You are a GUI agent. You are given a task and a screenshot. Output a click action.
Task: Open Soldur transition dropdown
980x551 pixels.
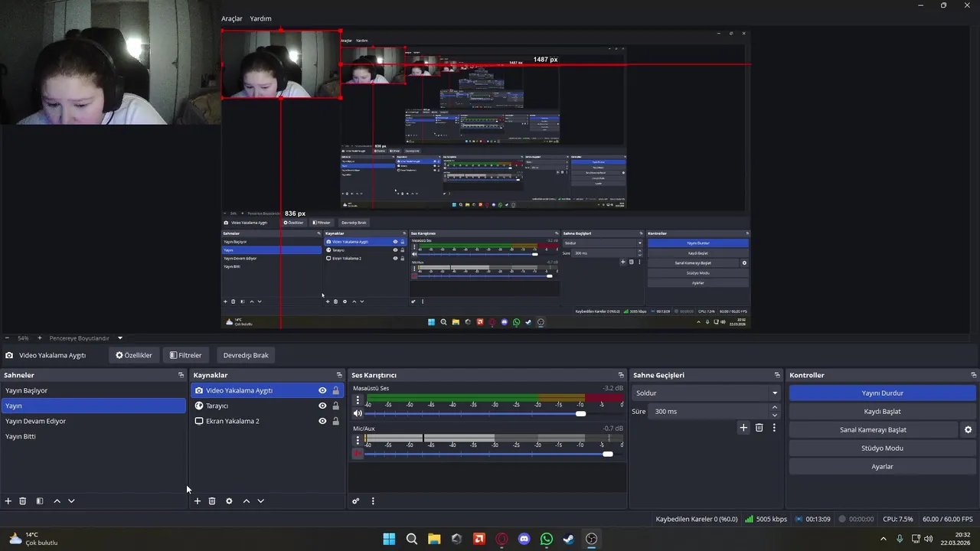coord(706,393)
